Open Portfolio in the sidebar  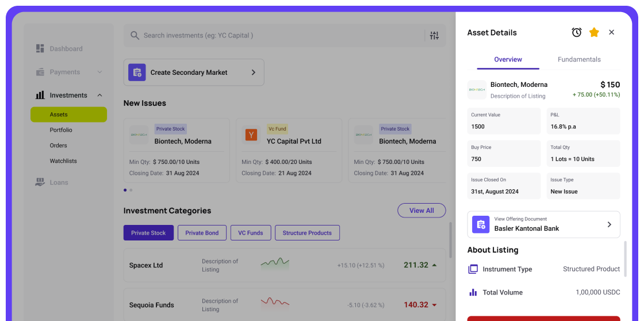coord(61,130)
